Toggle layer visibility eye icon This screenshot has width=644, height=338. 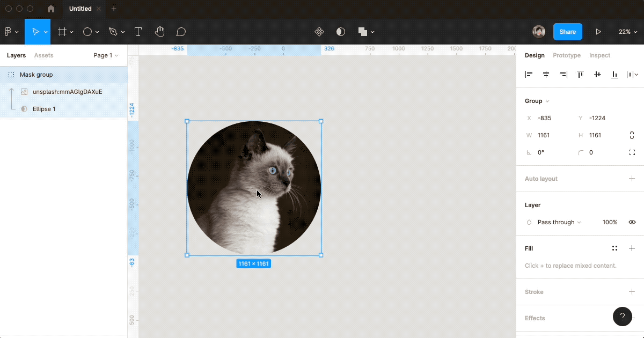[632, 222]
